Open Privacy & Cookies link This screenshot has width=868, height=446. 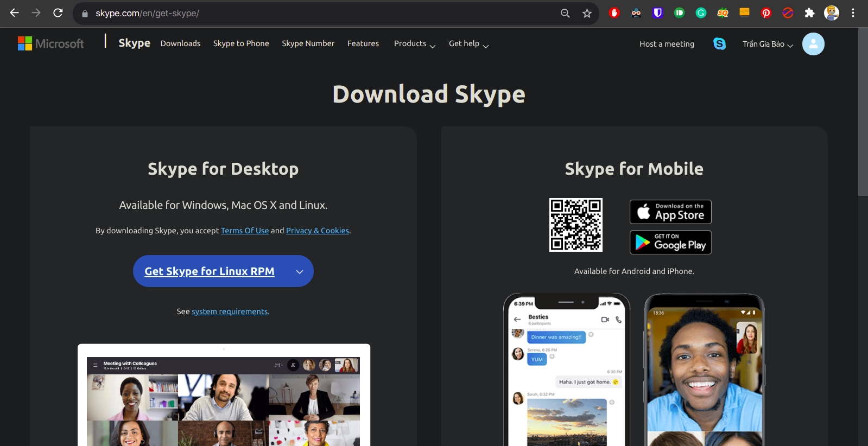coord(318,231)
